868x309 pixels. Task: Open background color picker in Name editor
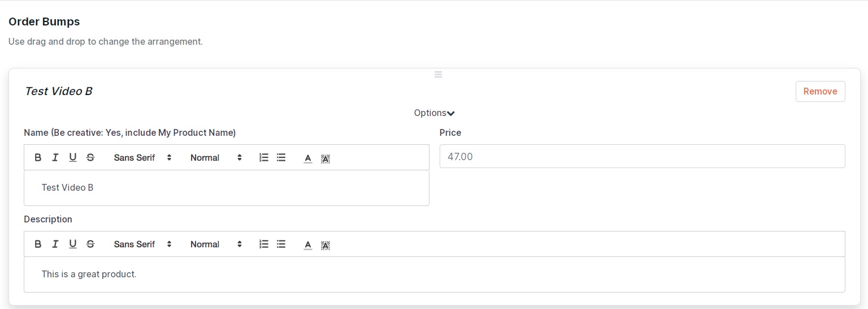325,158
